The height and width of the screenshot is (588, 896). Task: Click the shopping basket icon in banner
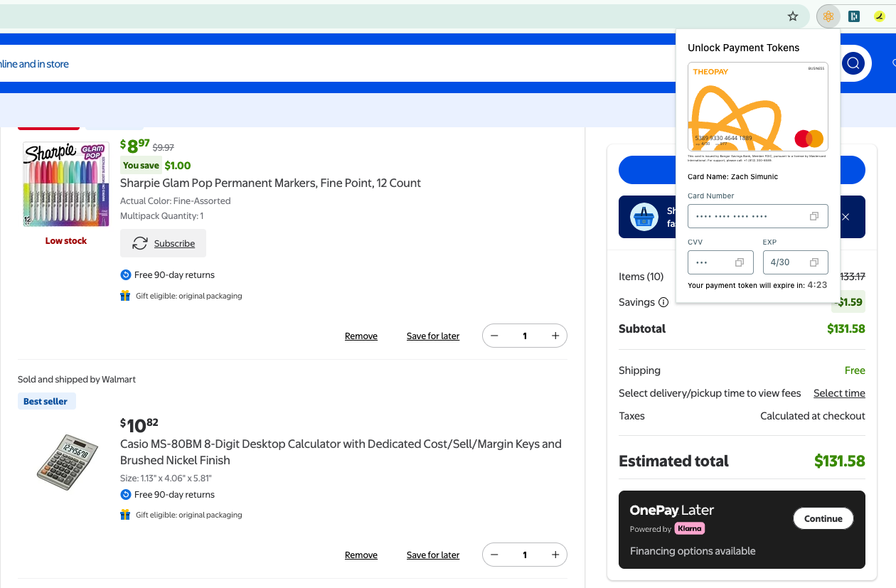[644, 217]
